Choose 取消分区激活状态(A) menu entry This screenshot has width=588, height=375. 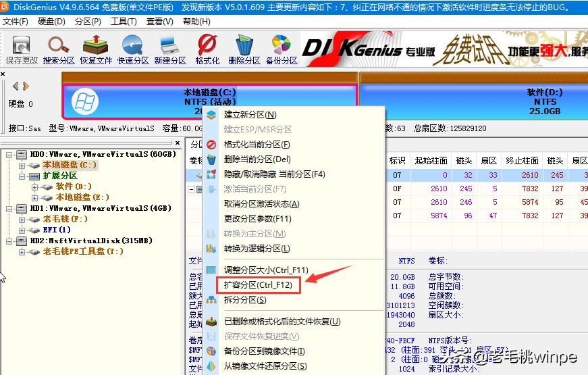pos(261,204)
